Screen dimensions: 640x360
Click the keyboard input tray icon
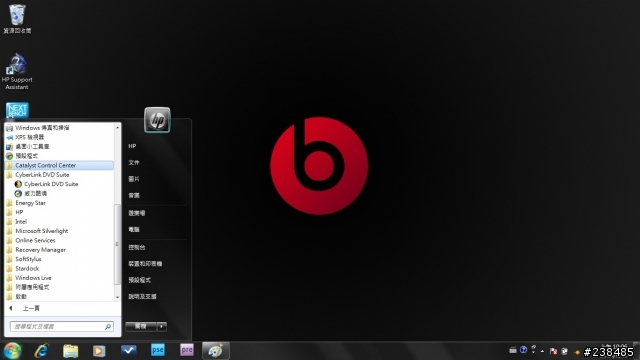(513, 350)
